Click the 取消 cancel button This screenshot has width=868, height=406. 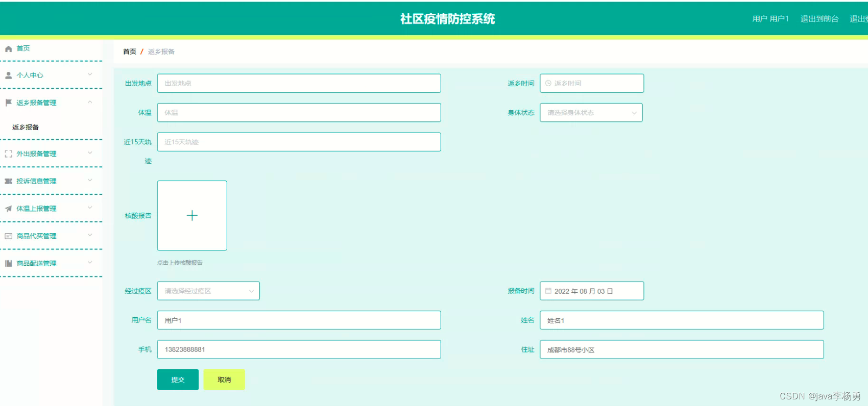tap(224, 379)
